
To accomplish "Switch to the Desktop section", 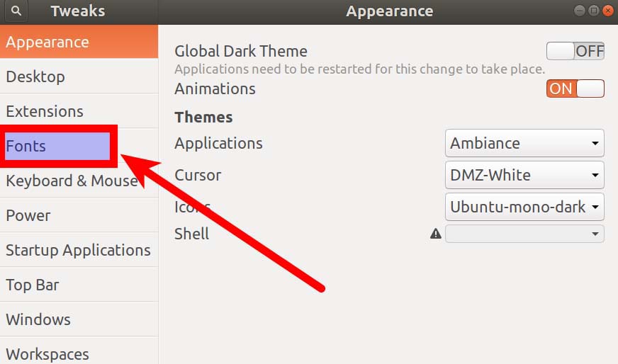I will (35, 76).
